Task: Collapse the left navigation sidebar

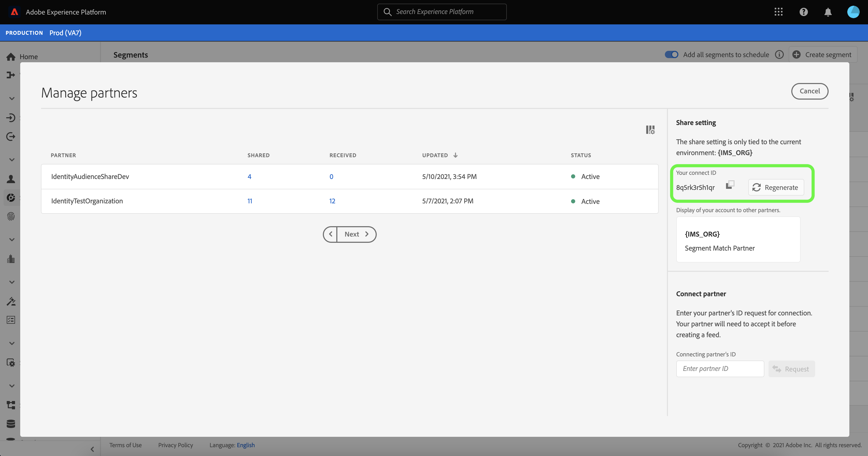Action: point(92,449)
